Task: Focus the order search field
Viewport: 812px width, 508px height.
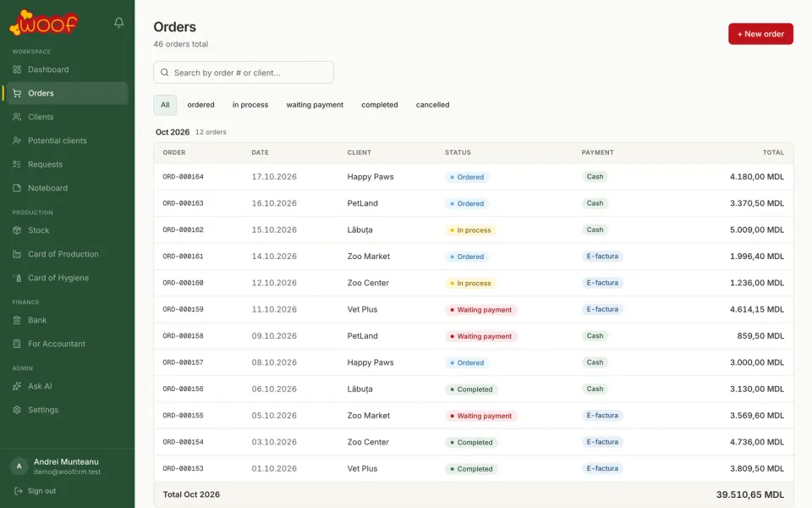Action: click(244, 73)
